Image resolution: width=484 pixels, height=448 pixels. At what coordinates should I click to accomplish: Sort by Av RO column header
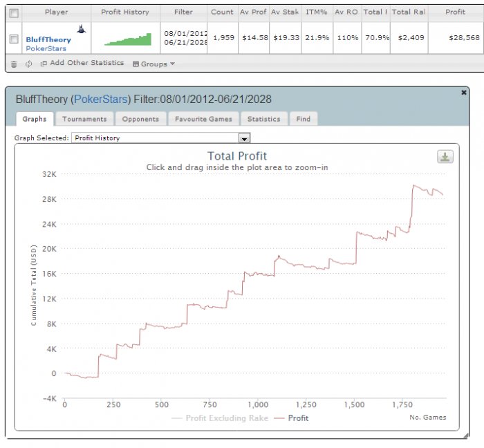tap(346, 12)
